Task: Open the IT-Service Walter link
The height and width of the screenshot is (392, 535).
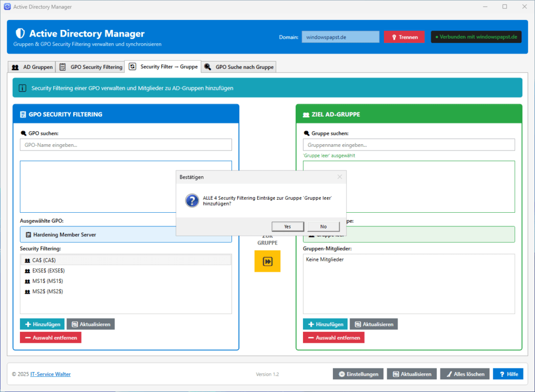Action: [x=50, y=374]
